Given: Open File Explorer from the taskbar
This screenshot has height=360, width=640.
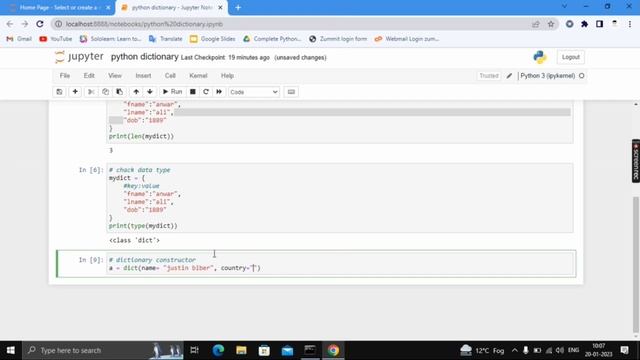Looking at the screenshot, I should pos(241,350).
